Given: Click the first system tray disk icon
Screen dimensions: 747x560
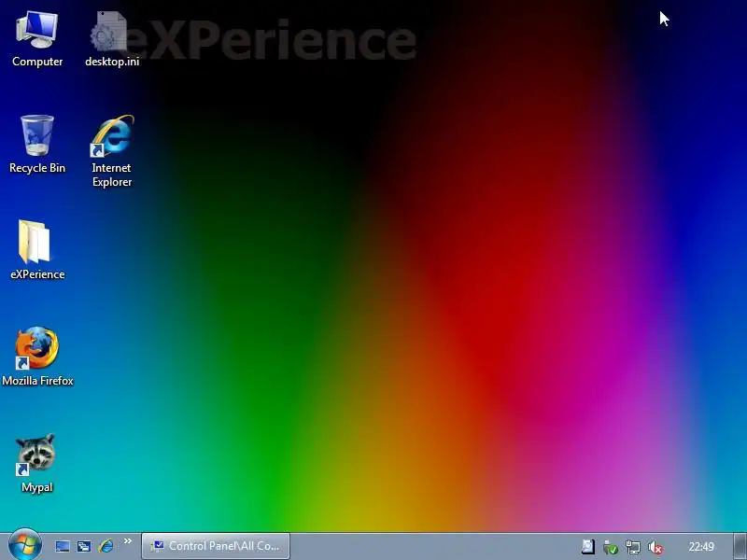Looking at the screenshot, I should tap(588, 547).
